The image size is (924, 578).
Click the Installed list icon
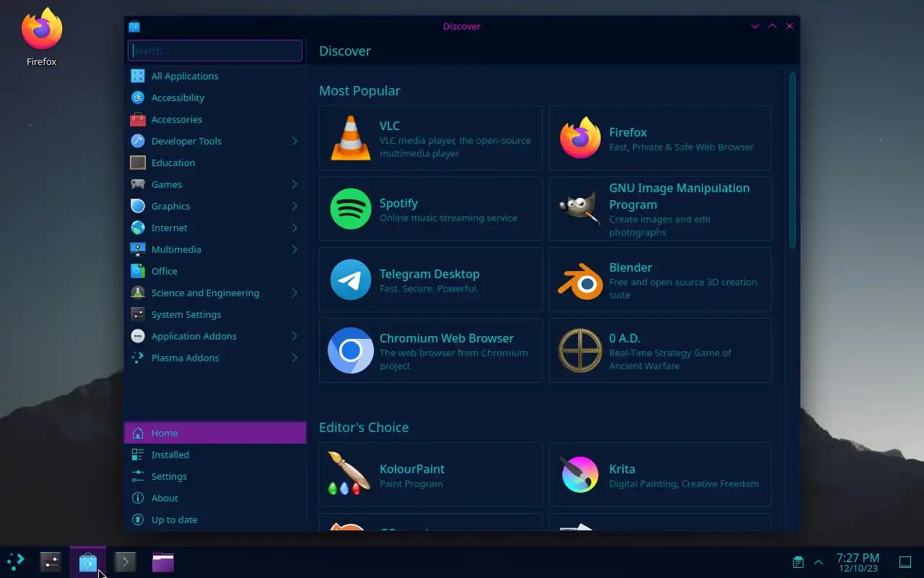coord(138,454)
